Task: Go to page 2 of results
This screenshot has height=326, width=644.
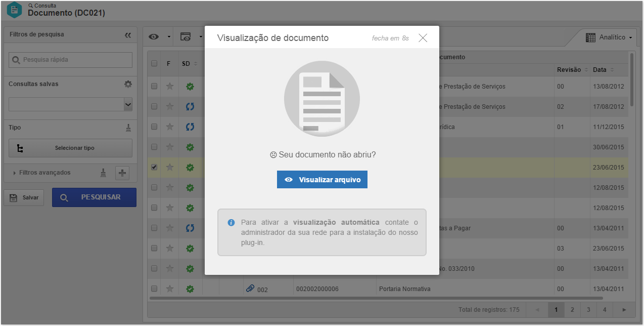Action: coord(572,309)
